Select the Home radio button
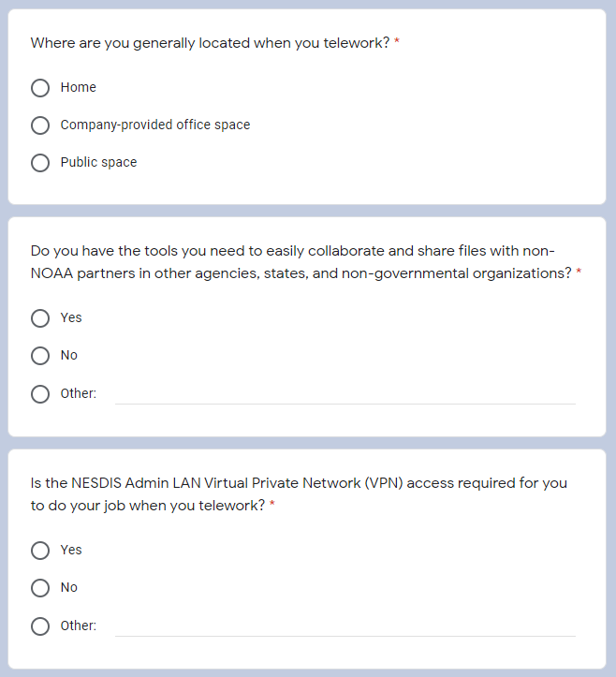Image resolution: width=616 pixels, height=677 pixels. (40, 88)
